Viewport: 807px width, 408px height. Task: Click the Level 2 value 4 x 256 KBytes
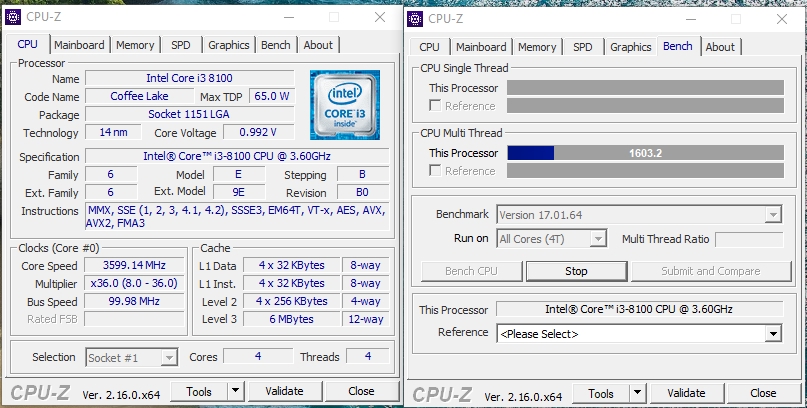tap(291, 301)
